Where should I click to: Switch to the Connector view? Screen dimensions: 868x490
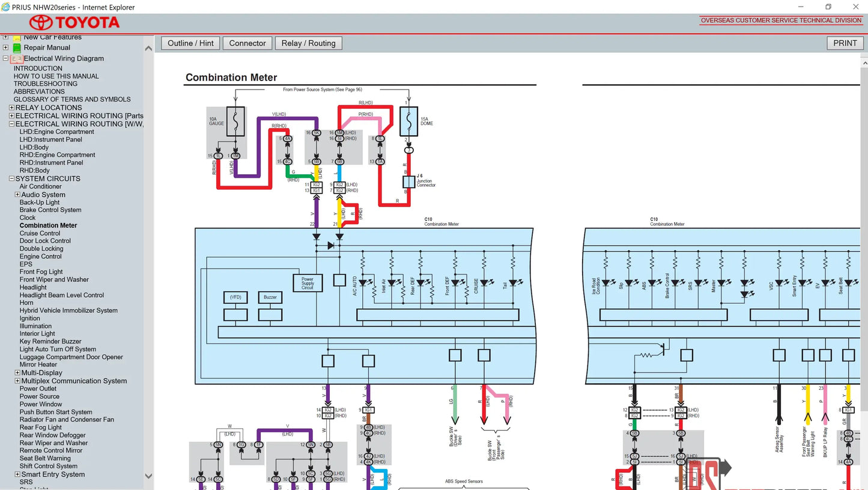point(247,43)
